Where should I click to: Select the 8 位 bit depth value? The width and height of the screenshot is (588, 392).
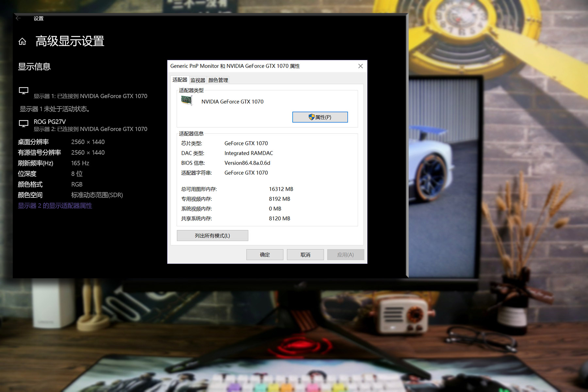pos(77,174)
